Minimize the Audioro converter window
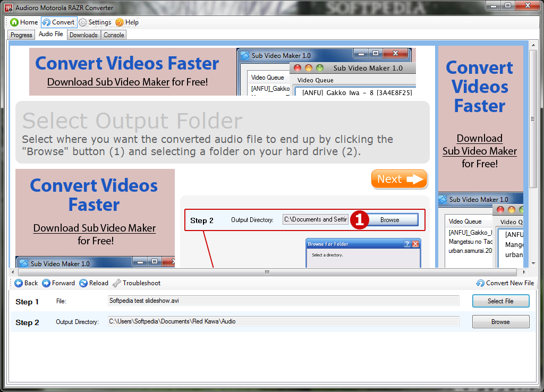The height and width of the screenshot is (392, 544). 494,6
